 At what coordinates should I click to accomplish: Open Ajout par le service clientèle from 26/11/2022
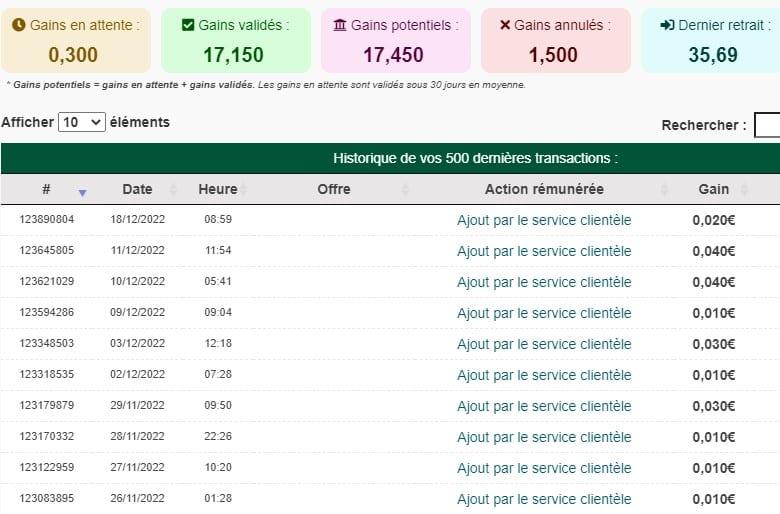[x=544, y=499]
